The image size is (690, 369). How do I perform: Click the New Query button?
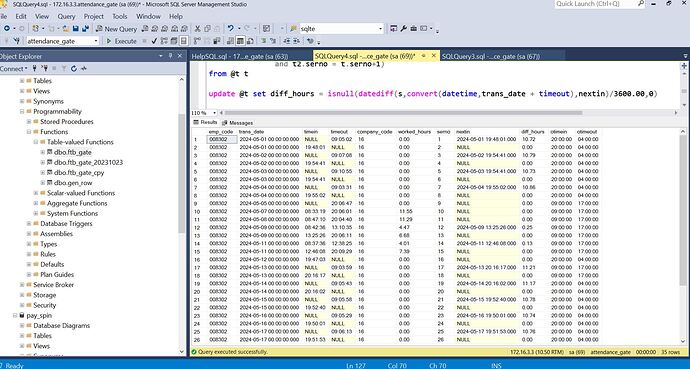point(117,29)
